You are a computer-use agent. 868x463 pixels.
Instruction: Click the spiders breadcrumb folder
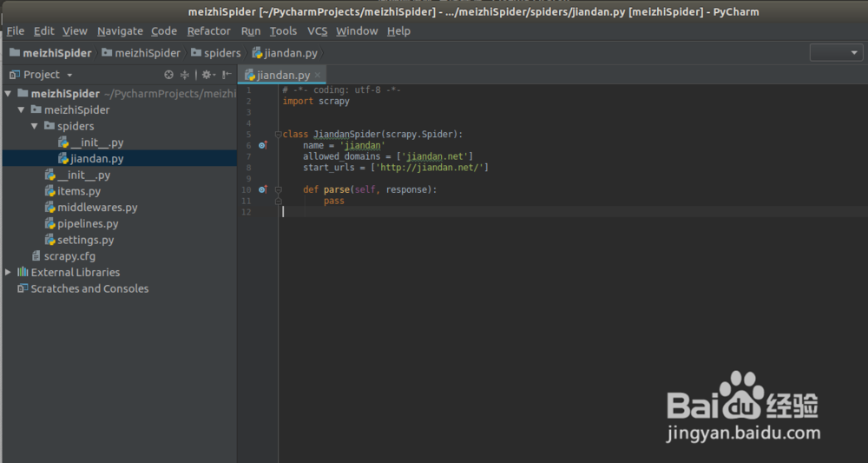(x=216, y=53)
